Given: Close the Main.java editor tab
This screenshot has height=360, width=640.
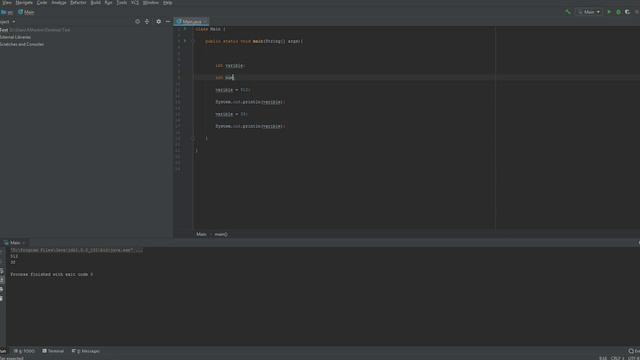Looking at the screenshot, I should 205,21.
